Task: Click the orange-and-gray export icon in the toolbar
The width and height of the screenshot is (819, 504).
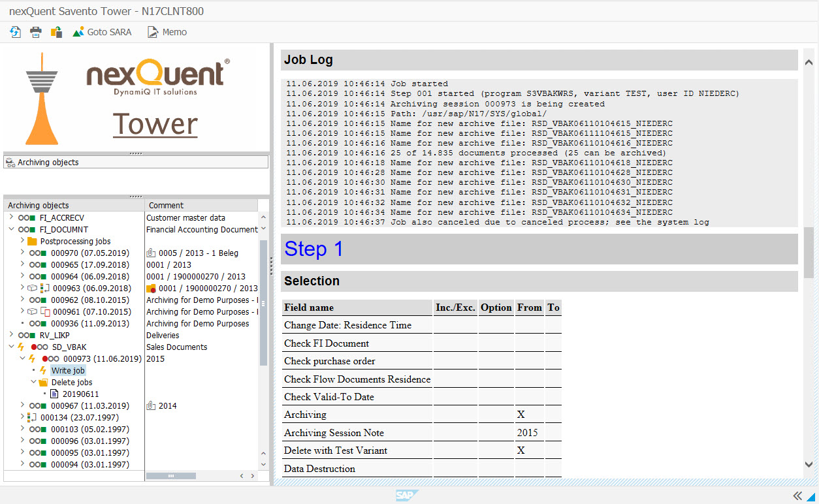Action: coord(57,32)
